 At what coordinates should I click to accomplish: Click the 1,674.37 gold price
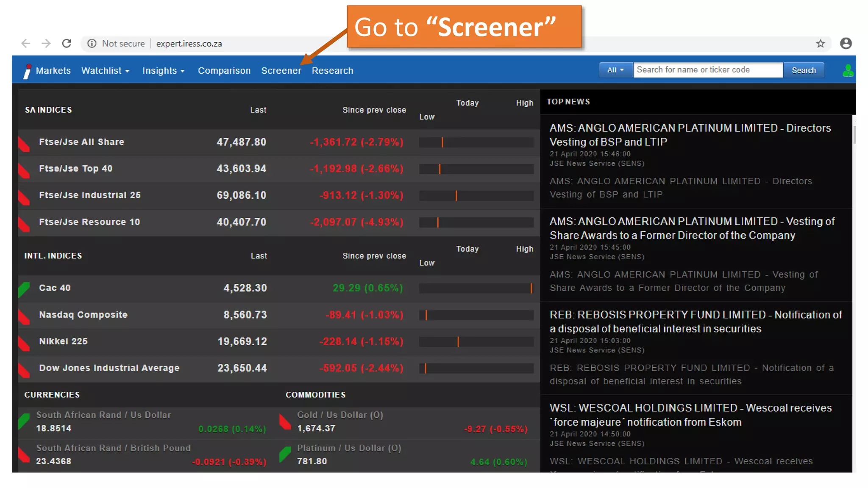[316, 428]
